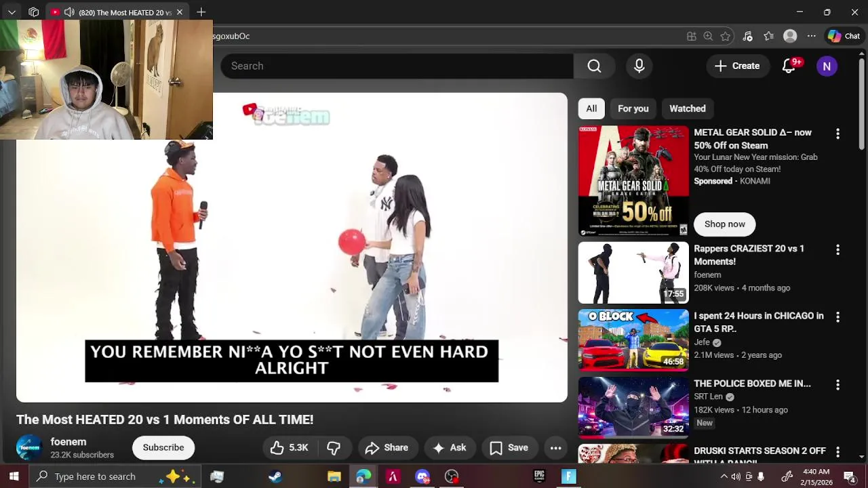868x488 pixels.
Task: Click Shop now on the Konami ad
Action: [x=725, y=224]
